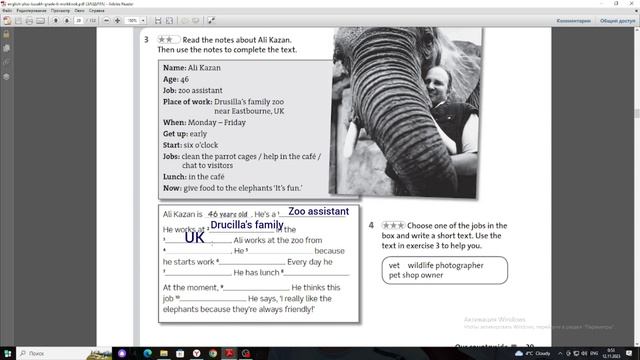Click the 'Name: Ali Kazan' note line
The height and width of the screenshot is (360, 640).
[191, 68]
